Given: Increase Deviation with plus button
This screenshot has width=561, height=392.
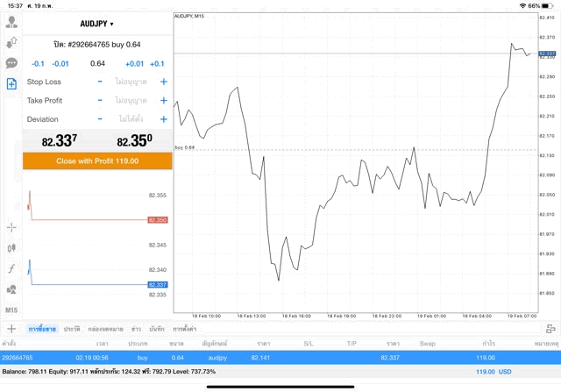Looking at the screenshot, I should coord(163,119).
